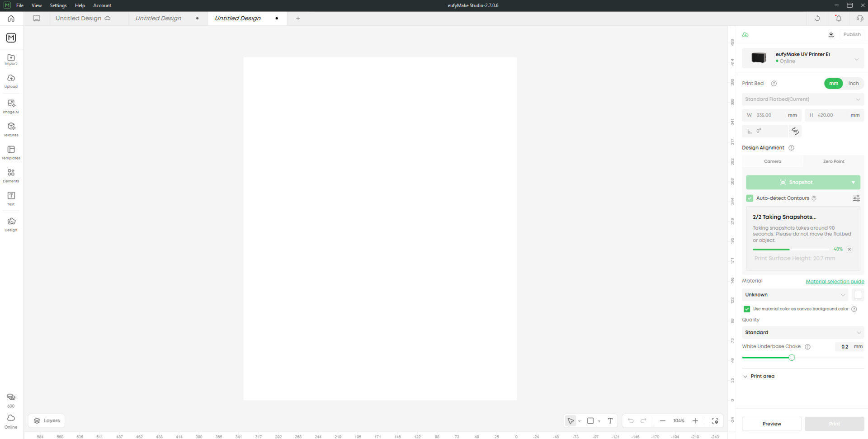Open the Image AI panel
The image size is (868, 439).
coord(11,106)
